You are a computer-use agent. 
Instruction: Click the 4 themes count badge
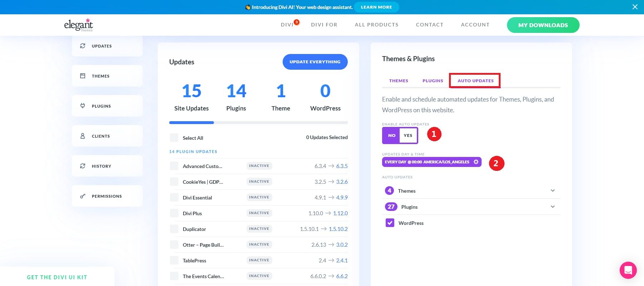389,191
